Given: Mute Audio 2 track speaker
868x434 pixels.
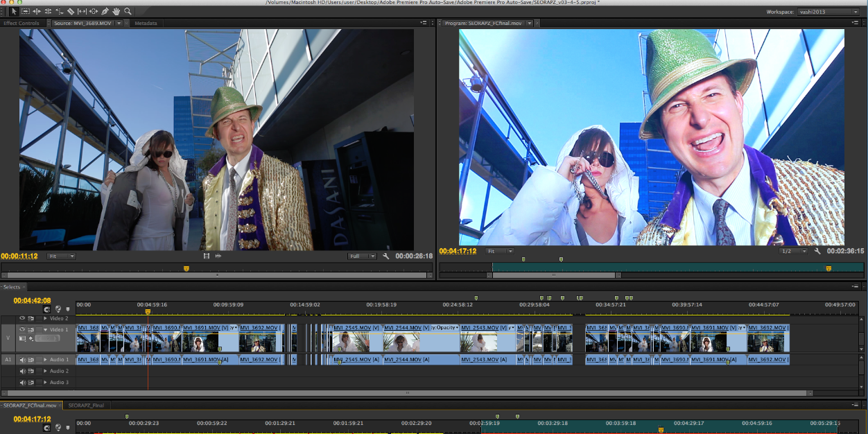Looking at the screenshot, I should coord(22,371).
